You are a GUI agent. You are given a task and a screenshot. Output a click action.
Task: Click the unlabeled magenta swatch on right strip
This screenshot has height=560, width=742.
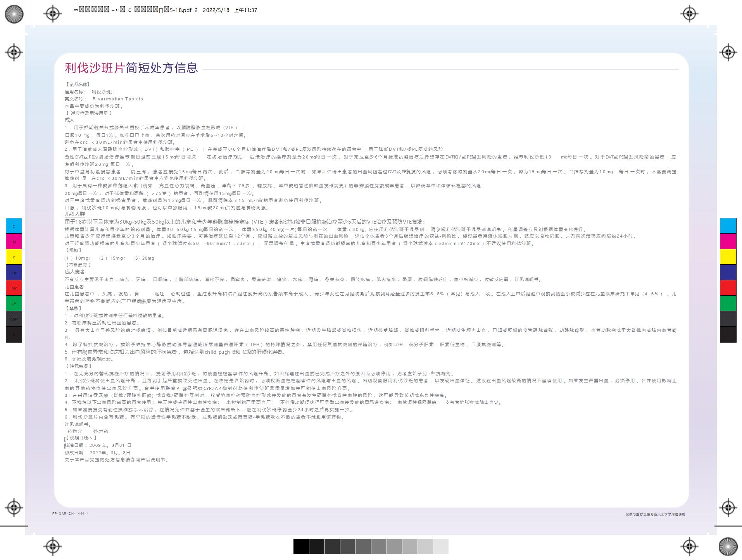tap(728, 241)
